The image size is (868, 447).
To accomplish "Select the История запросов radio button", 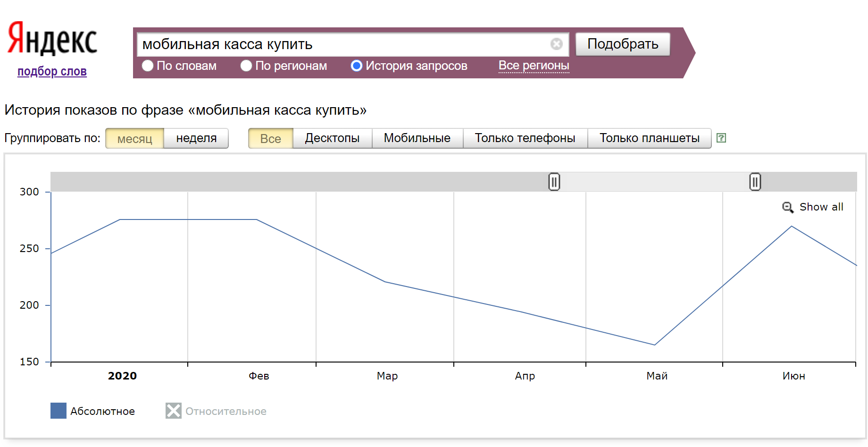I will coord(357,66).
